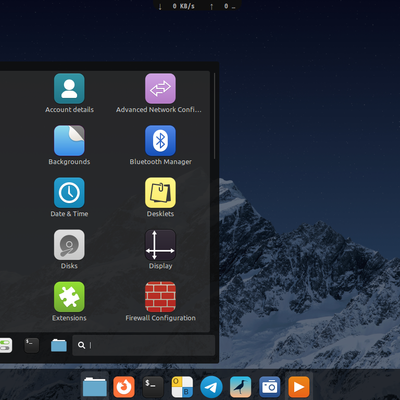Click the application menu scrollbar
The width and height of the screenshot is (400, 400).
click(214, 116)
